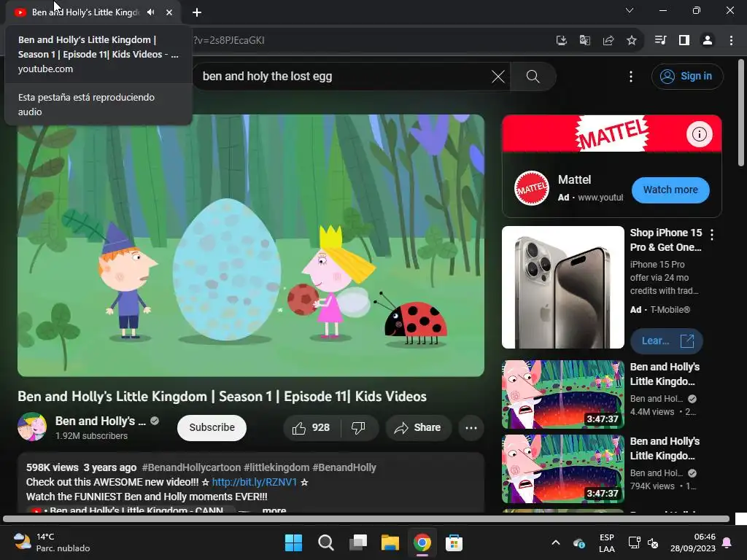Click the Sign in button
This screenshot has width=747, height=560.
click(x=687, y=76)
